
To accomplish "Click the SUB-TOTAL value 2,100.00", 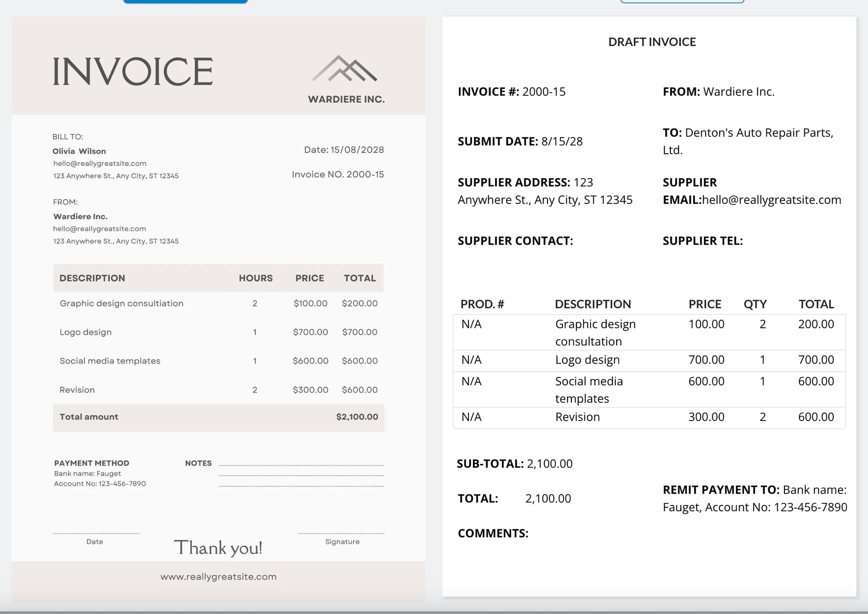I will click(549, 464).
